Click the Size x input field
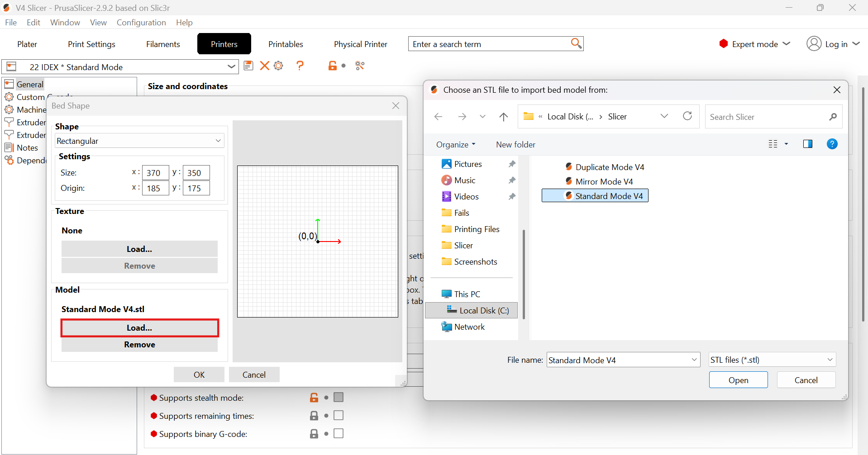 click(x=156, y=172)
